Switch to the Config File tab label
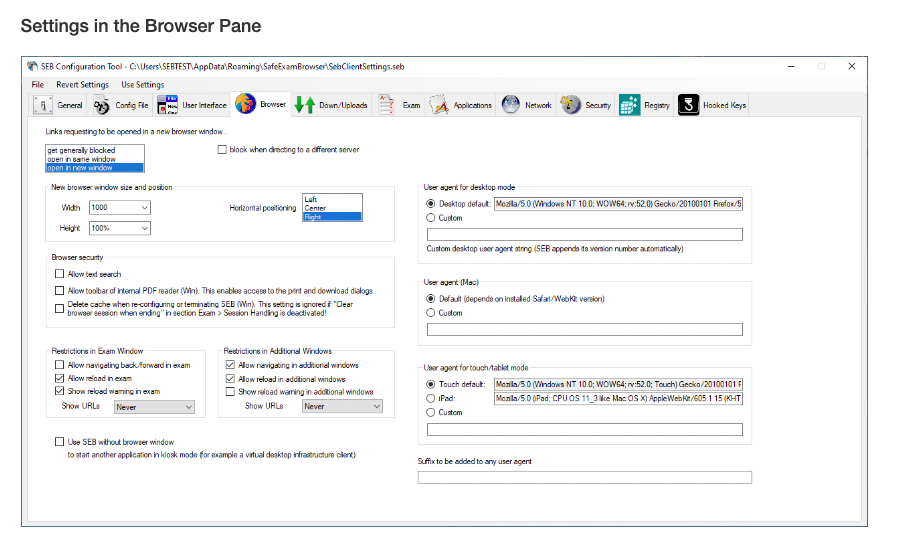The image size is (905, 538). tap(132, 106)
